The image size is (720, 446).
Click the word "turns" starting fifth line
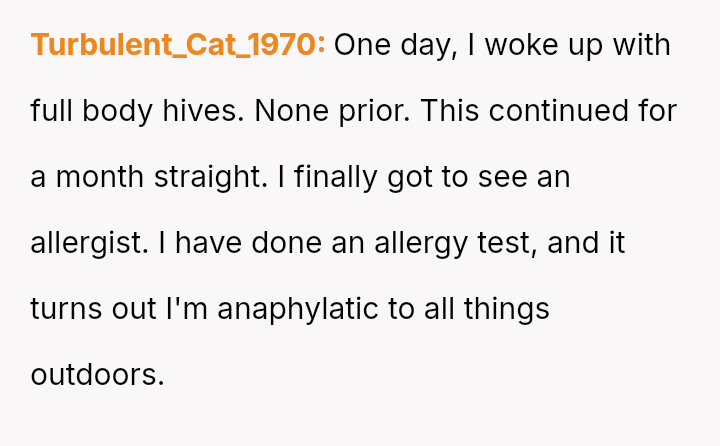[x=66, y=309]
